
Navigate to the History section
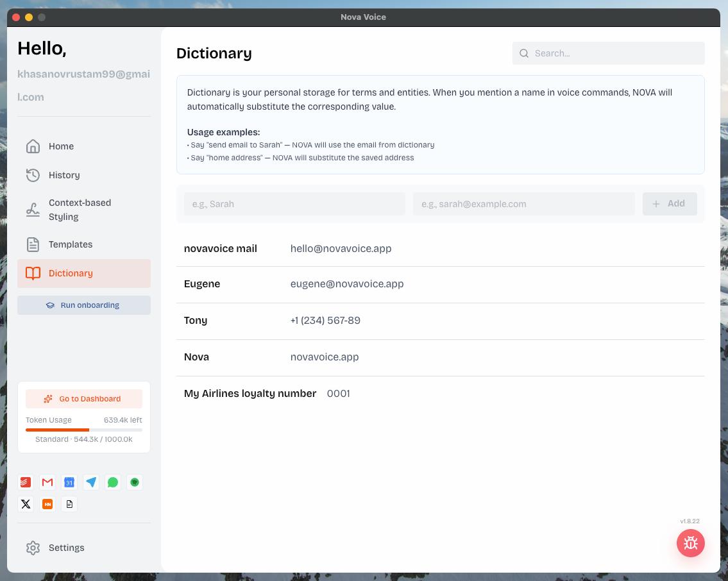tap(64, 175)
